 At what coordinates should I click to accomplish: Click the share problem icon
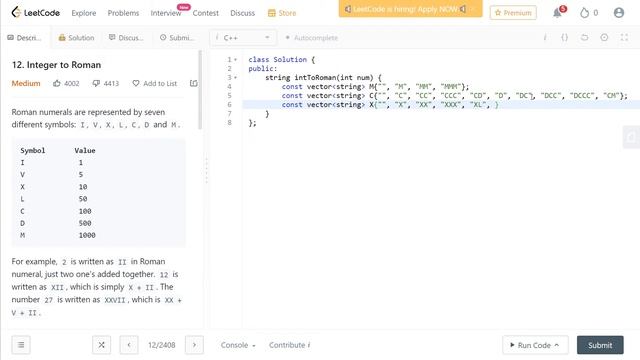193,83
